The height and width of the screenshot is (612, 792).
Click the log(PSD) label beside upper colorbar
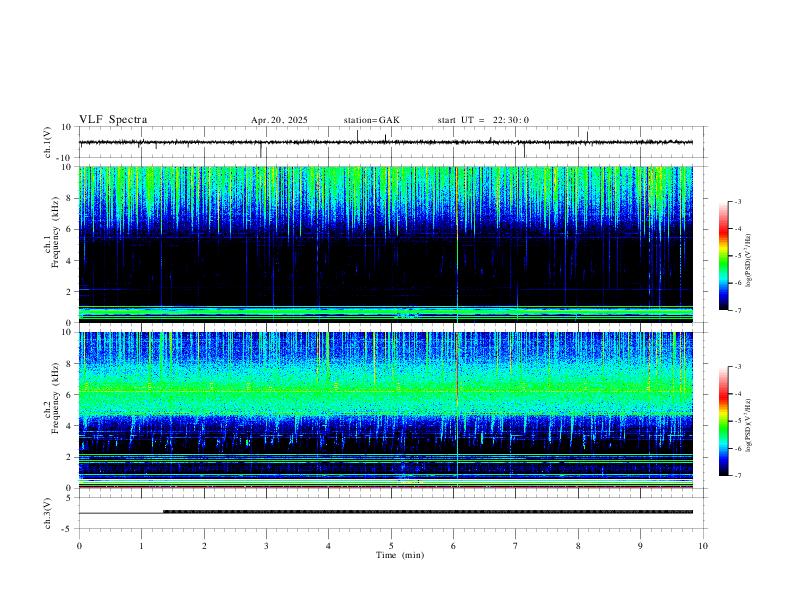pos(748,261)
